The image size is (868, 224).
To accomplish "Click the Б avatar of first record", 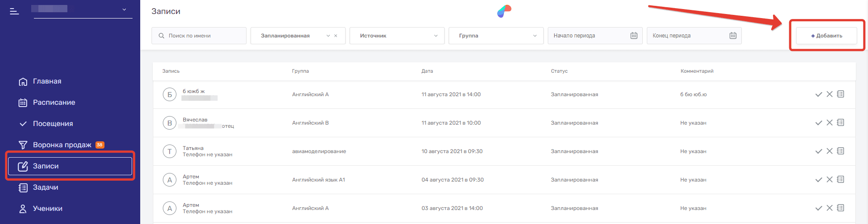I will click(170, 94).
